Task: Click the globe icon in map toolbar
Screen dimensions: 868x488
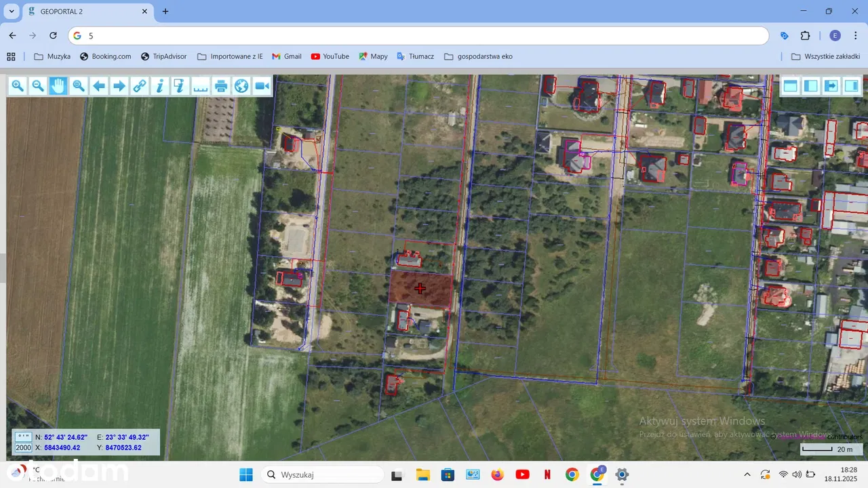Action: tap(241, 85)
